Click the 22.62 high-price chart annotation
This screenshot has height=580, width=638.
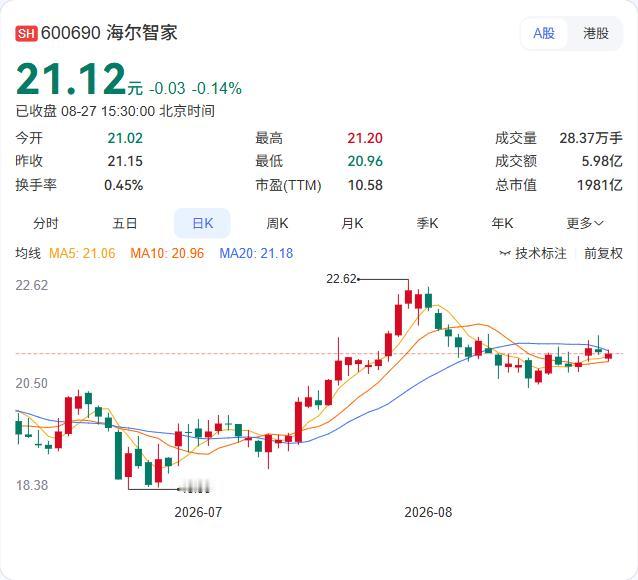[341, 279]
